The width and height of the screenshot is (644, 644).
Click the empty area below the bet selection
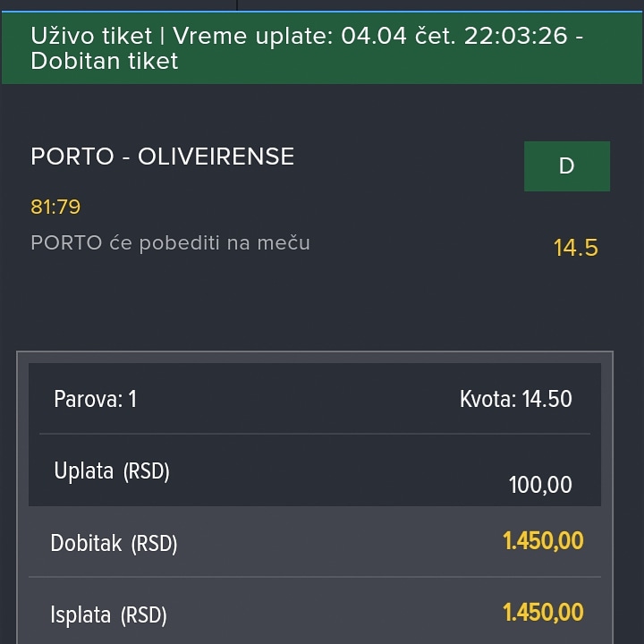click(322, 304)
